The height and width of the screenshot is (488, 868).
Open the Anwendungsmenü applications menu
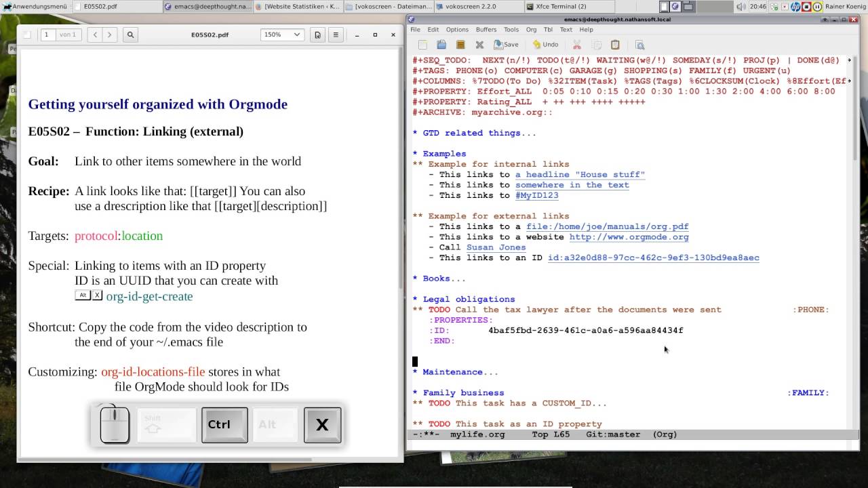(35, 6)
